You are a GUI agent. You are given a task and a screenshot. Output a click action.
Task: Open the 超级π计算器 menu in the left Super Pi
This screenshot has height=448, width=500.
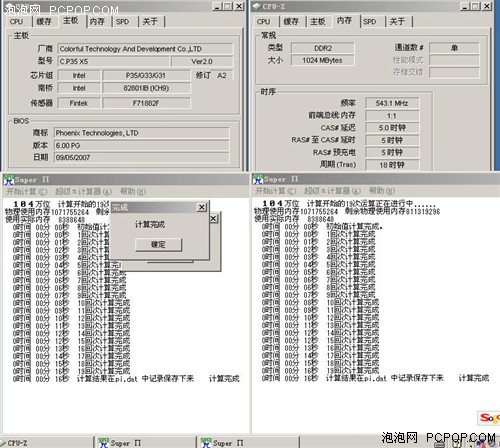pyautogui.click(x=83, y=191)
